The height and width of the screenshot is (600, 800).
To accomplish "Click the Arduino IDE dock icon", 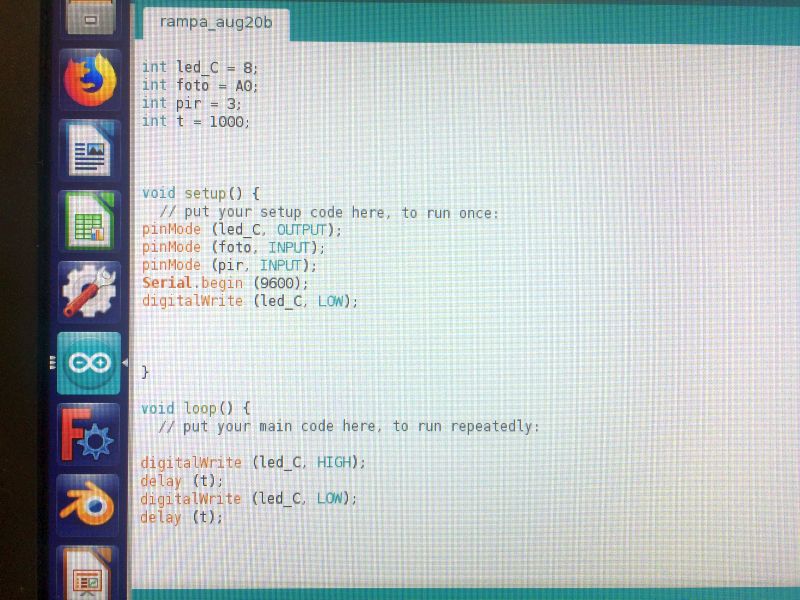I will pyautogui.click(x=89, y=363).
